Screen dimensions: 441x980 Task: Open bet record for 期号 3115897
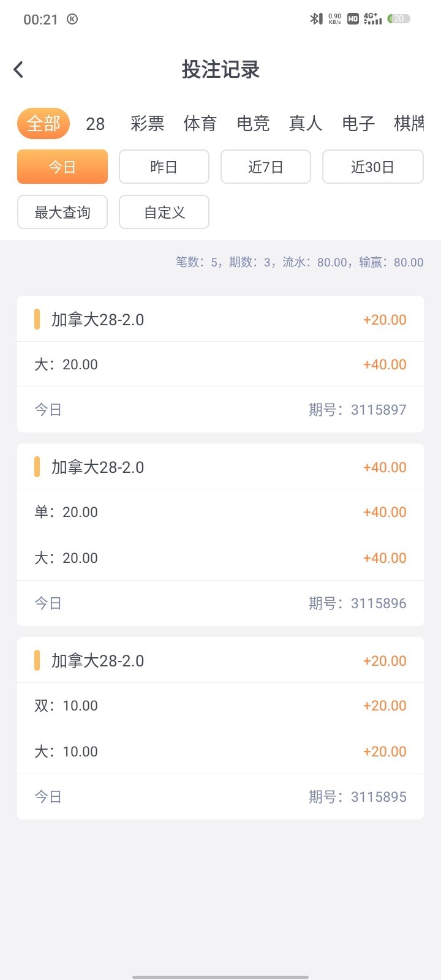221,364
